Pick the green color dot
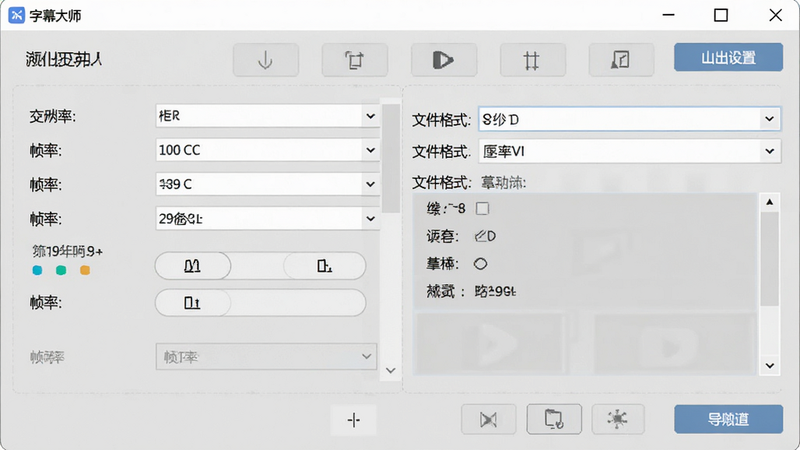The height and width of the screenshot is (450, 800). [x=61, y=270]
